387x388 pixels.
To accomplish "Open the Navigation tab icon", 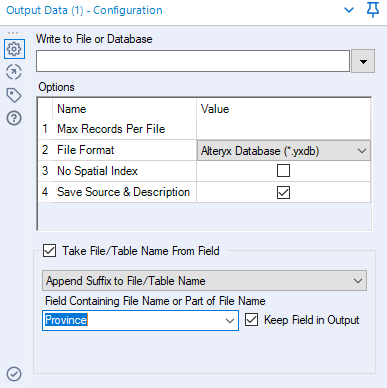I will pos(14,72).
